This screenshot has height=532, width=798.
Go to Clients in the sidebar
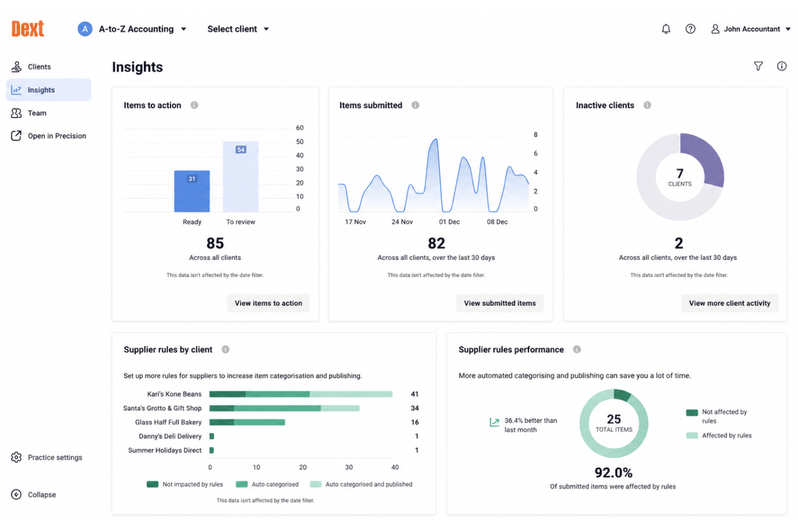click(49, 67)
